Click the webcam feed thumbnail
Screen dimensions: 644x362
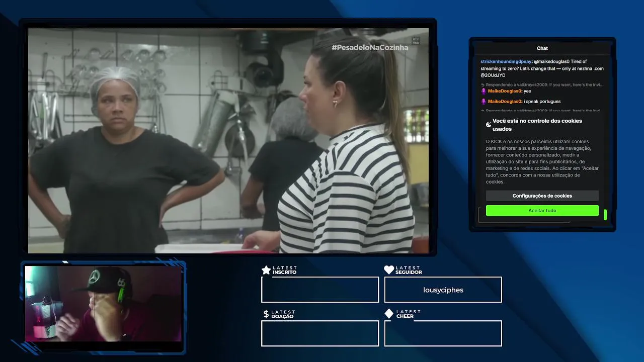coord(104,303)
